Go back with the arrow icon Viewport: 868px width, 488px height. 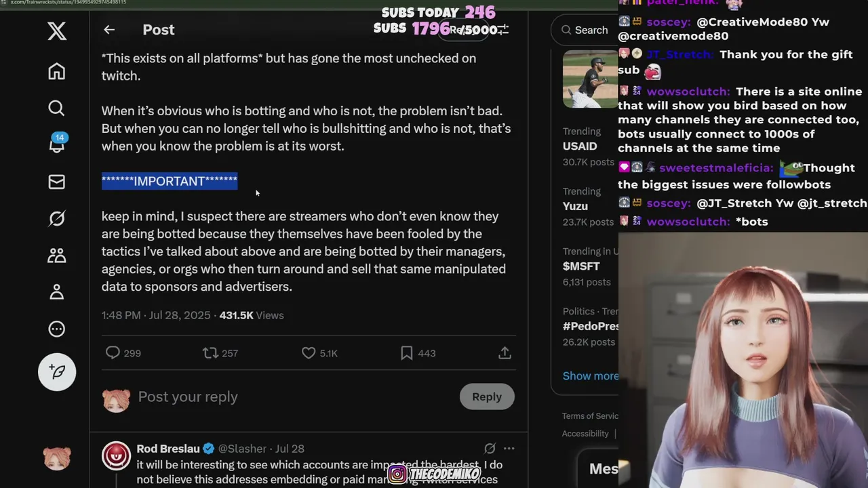click(x=109, y=30)
